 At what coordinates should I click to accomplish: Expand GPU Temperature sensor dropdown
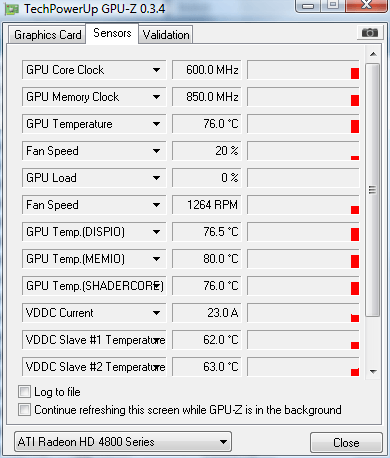(x=156, y=124)
